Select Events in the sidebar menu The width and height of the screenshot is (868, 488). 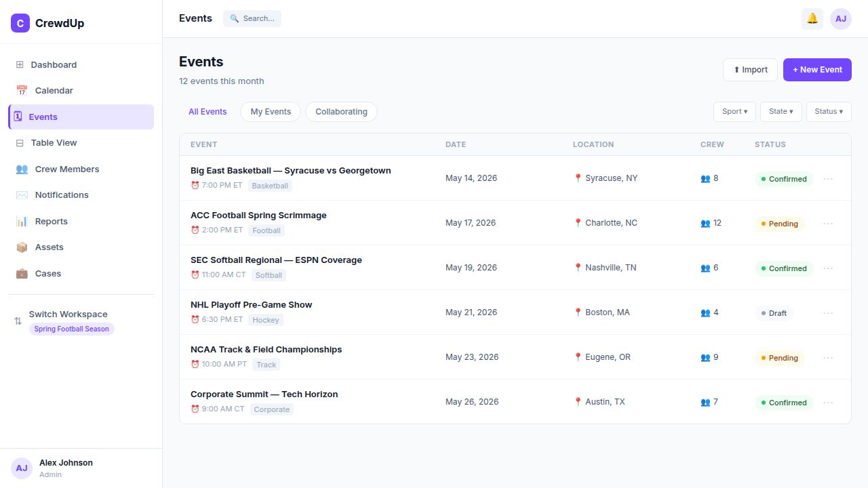click(81, 117)
